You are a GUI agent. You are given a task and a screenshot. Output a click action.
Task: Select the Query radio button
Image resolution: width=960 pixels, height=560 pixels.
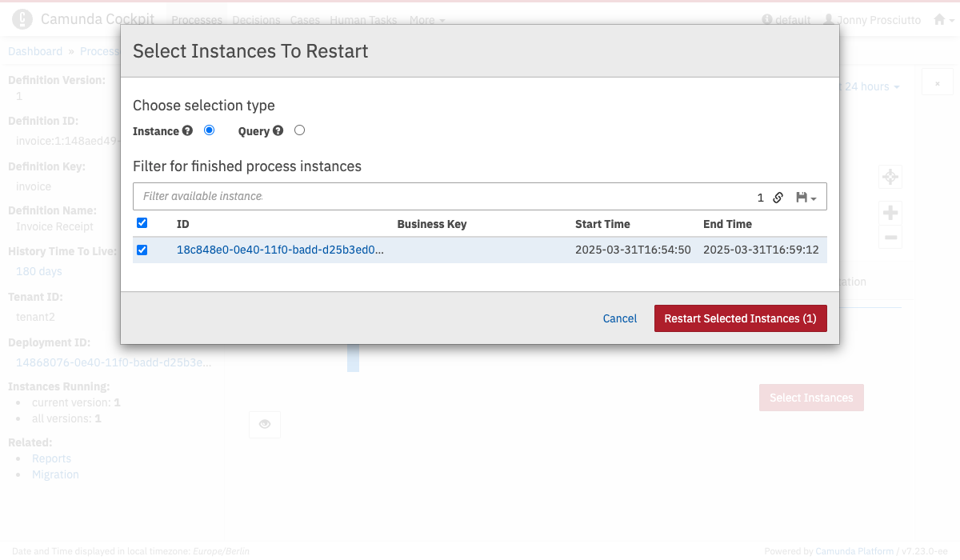pos(299,130)
